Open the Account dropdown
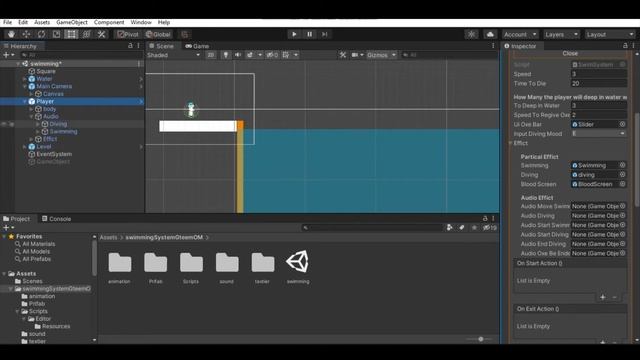640x360 pixels. coord(520,35)
